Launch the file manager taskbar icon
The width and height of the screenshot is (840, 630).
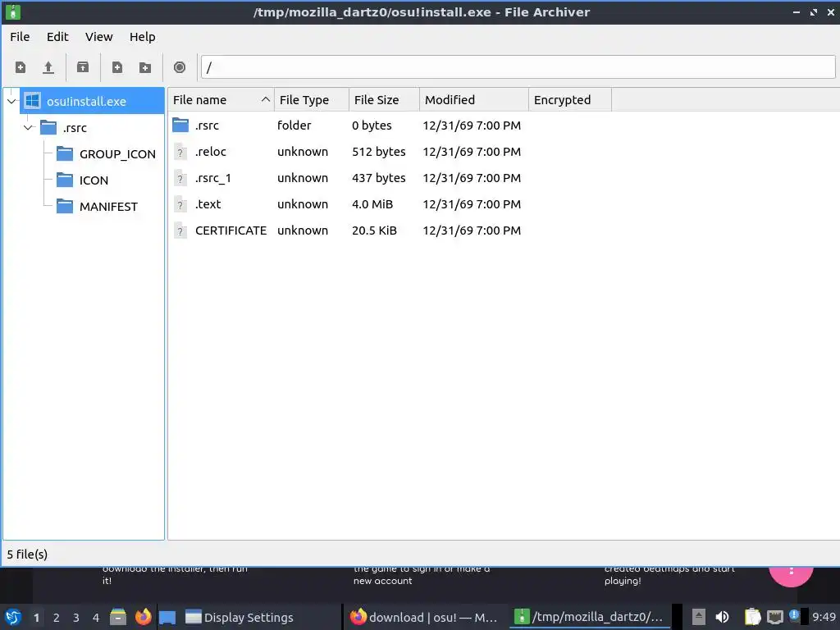click(x=118, y=617)
